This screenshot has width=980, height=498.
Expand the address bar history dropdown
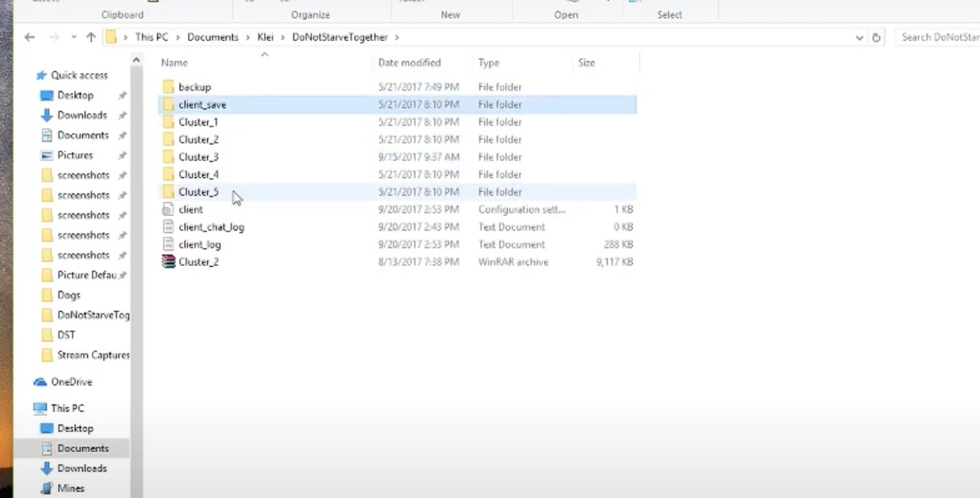point(860,38)
